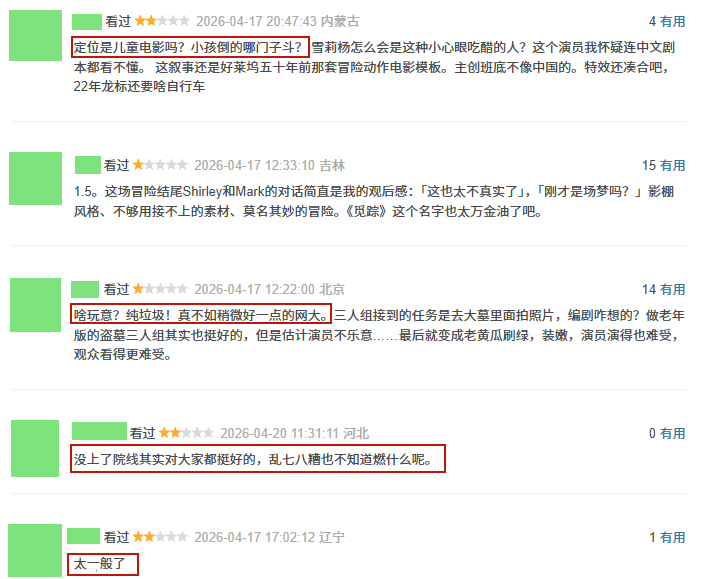Viewport: 701px width, 579px height.
Task: Open username of the 辽宁 reviewer
Action: tap(84, 536)
